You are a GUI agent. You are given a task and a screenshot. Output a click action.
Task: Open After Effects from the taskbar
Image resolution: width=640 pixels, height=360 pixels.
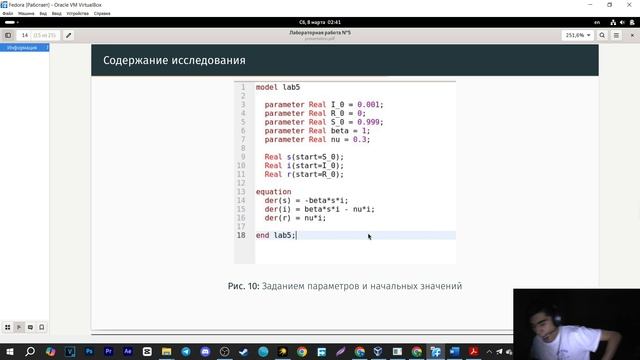click(x=127, y=351)
